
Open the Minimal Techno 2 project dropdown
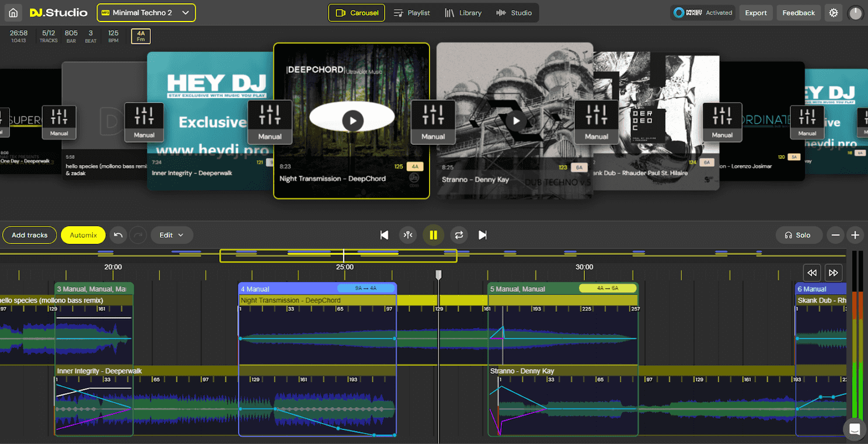pos(146,13)
